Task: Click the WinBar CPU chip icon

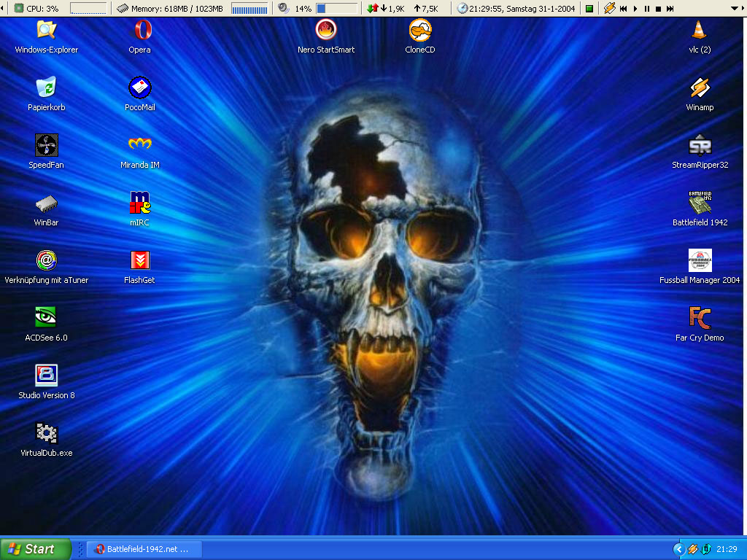Action: point(18,8)
